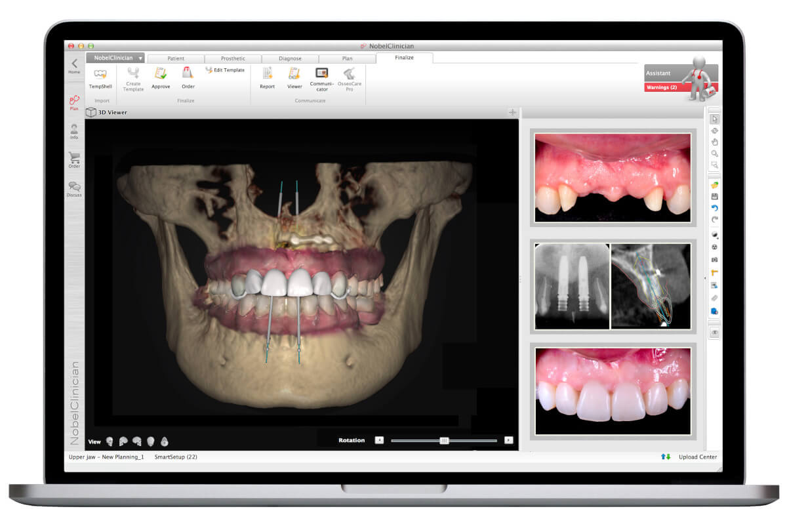
Task: Save the planning with the disk icon
Action: pyautogui.click(x=714, y=196)
